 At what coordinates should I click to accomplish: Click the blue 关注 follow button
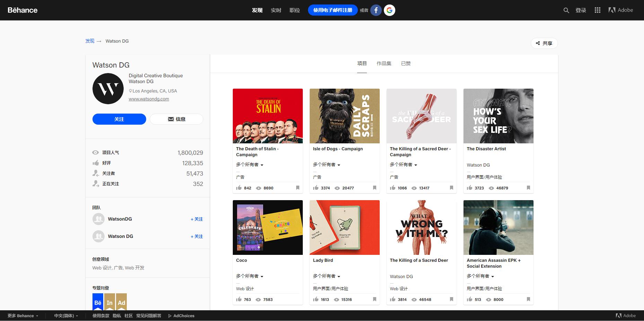119,119
